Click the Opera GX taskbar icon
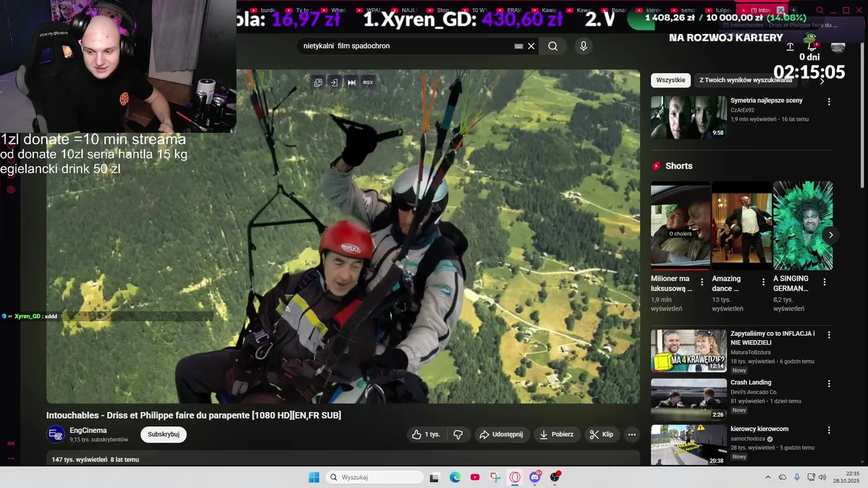The width and height of the screenshot is (868, 488). pos(515,477)
